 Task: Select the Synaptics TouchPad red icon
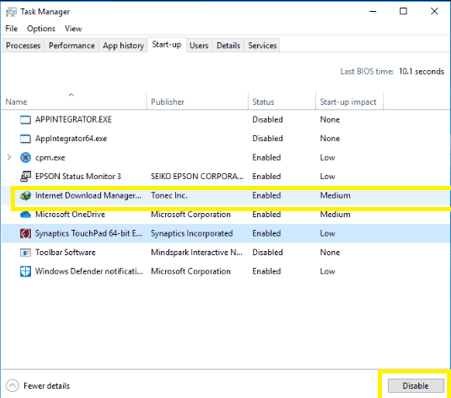tap(25, 234)
